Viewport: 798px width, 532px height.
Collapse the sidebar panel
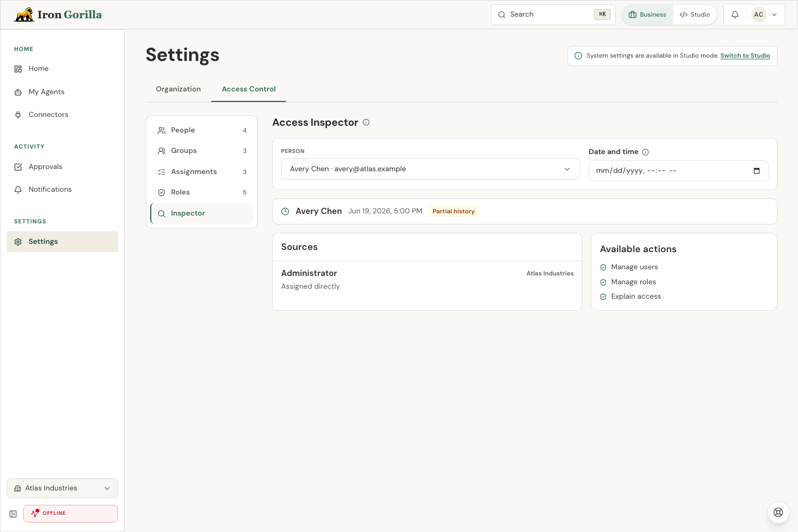click(13, 514)
